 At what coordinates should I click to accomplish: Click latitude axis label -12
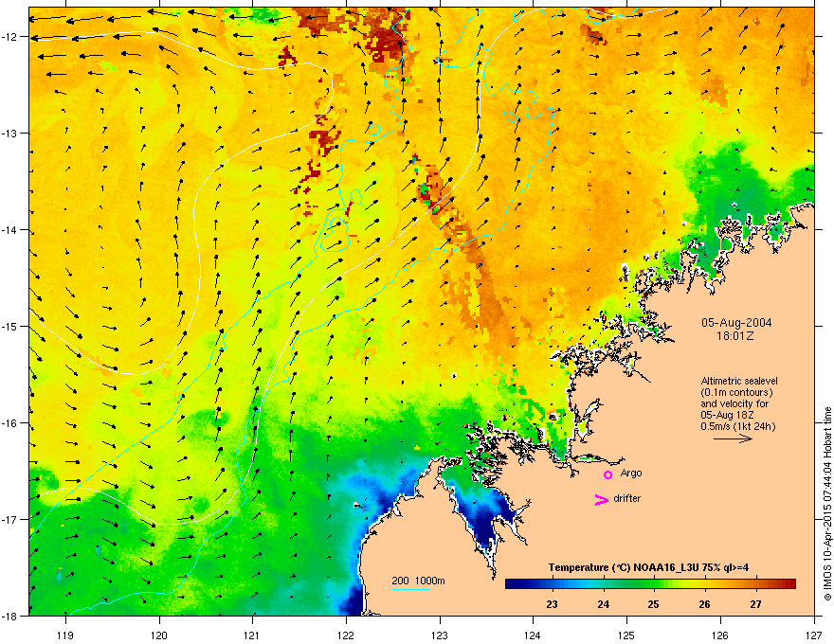[x=10, y=36]
